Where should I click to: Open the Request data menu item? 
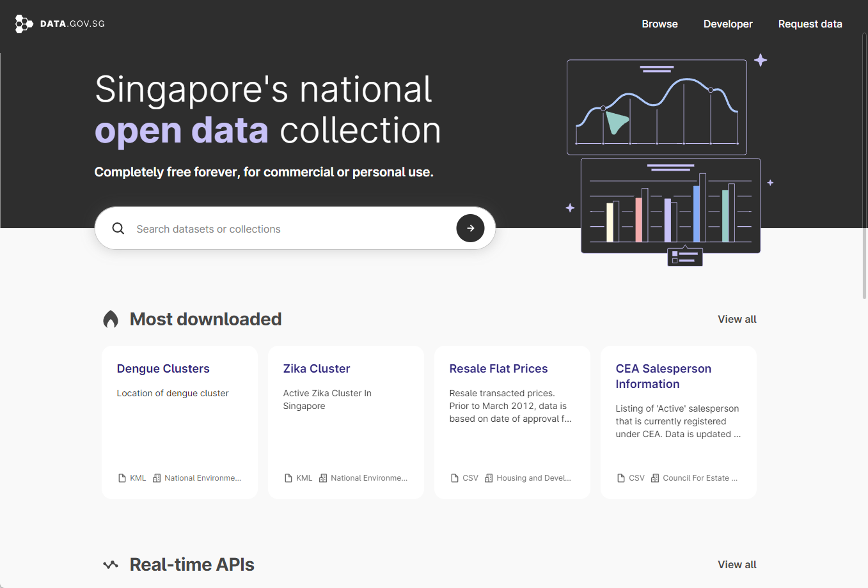810,24
